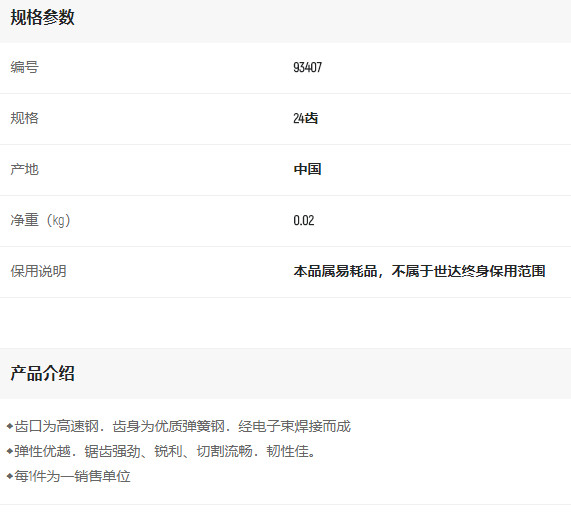Click the diamond bullet before 每1件为一销售单位
The height and width of the screenshot is (516, 571).
pyautogui.click(x=10, y=476)
